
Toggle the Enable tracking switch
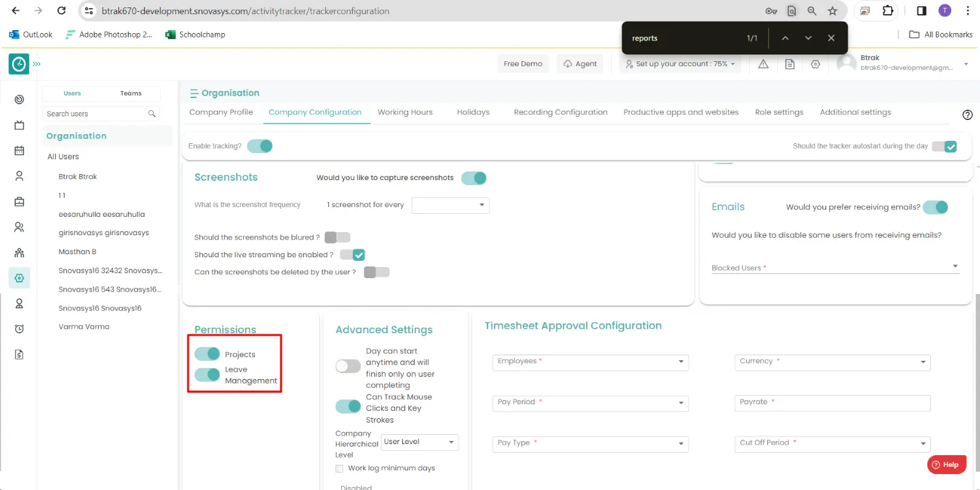[x=260, y=146]
